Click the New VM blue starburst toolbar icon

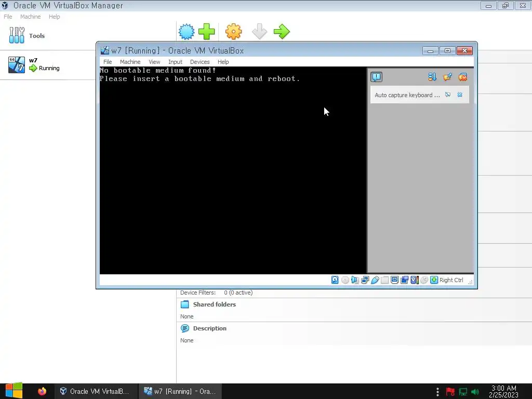[x=187, y=32]
